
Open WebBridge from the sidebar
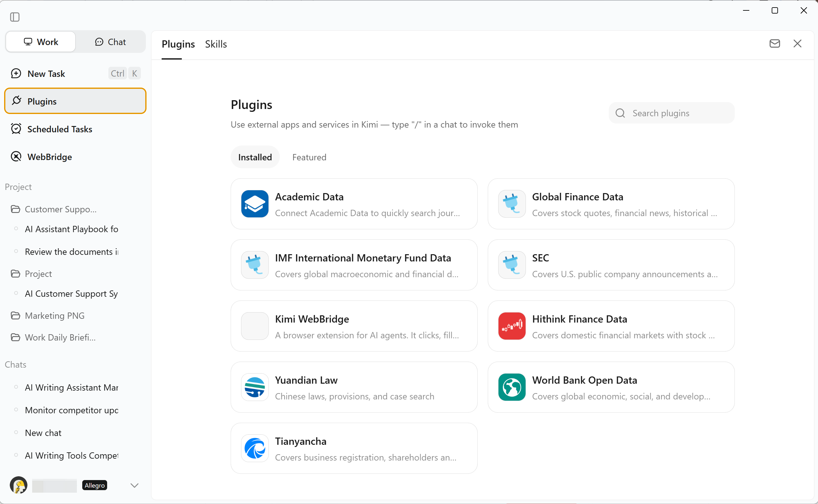(75, 156)
